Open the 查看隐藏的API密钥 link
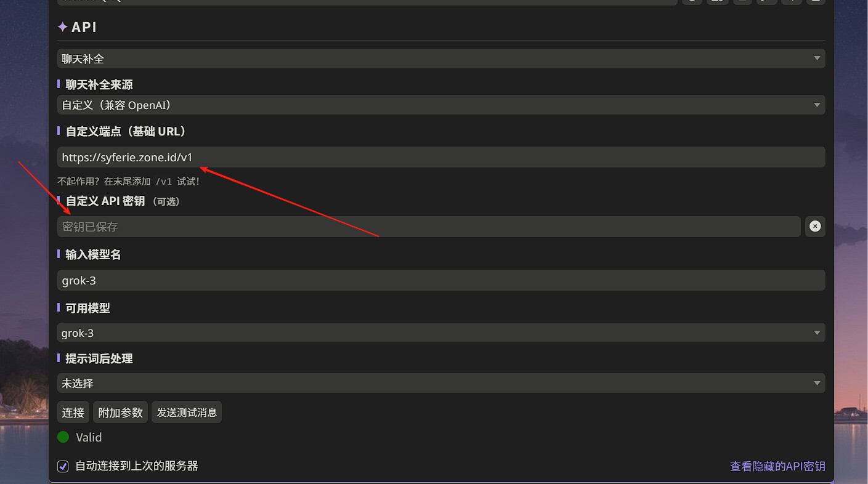 tap(777, 466)
